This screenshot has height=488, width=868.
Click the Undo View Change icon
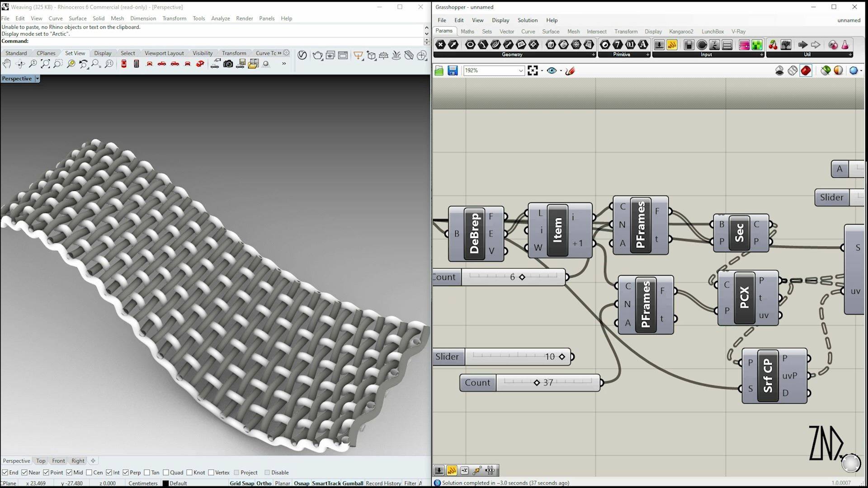coord(83,64)
